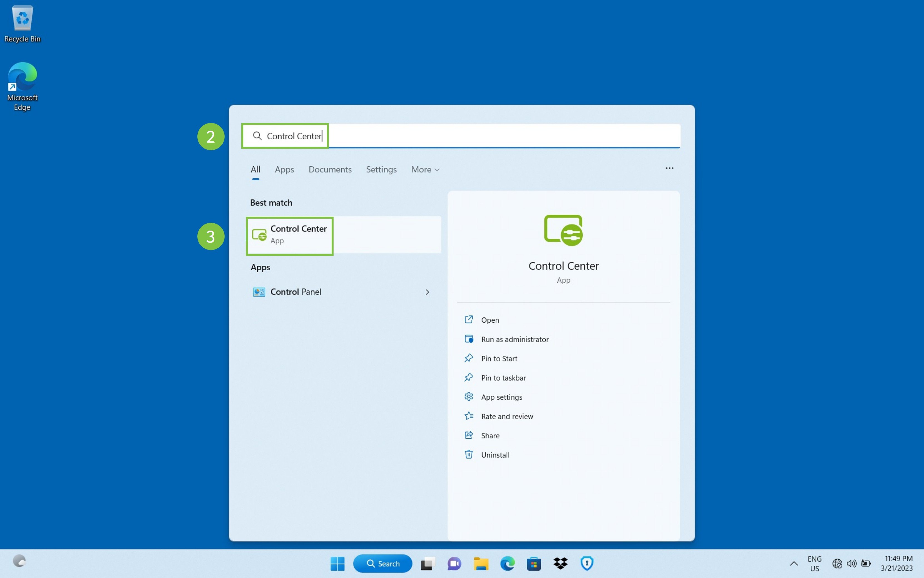924x578 pixels.
Task: Open the three-dot search options menu
Action: [x=669, y=168]
